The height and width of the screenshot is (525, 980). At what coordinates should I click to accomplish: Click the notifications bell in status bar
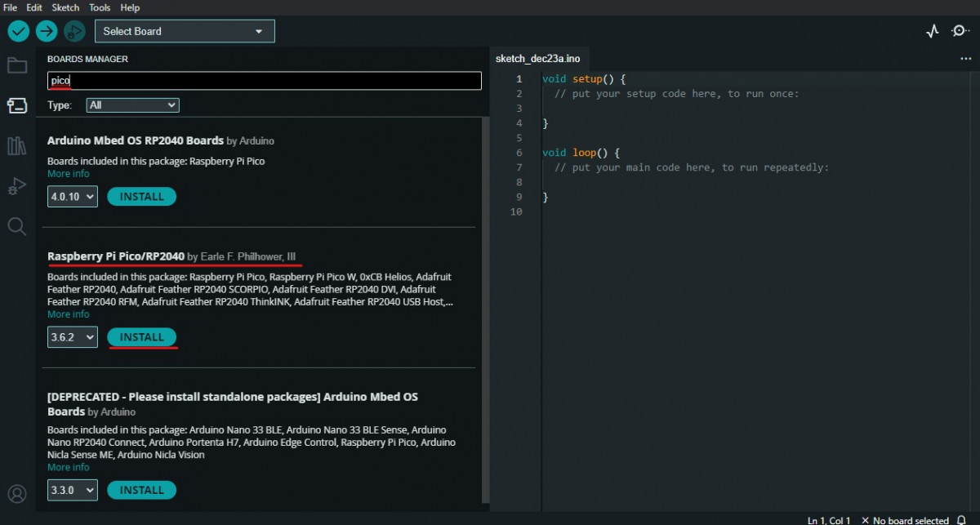[x=962, y=520]
